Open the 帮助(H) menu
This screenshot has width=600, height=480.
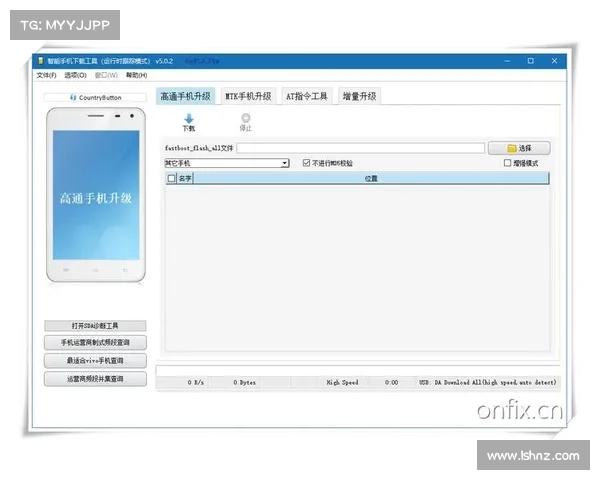click(137, 75)
